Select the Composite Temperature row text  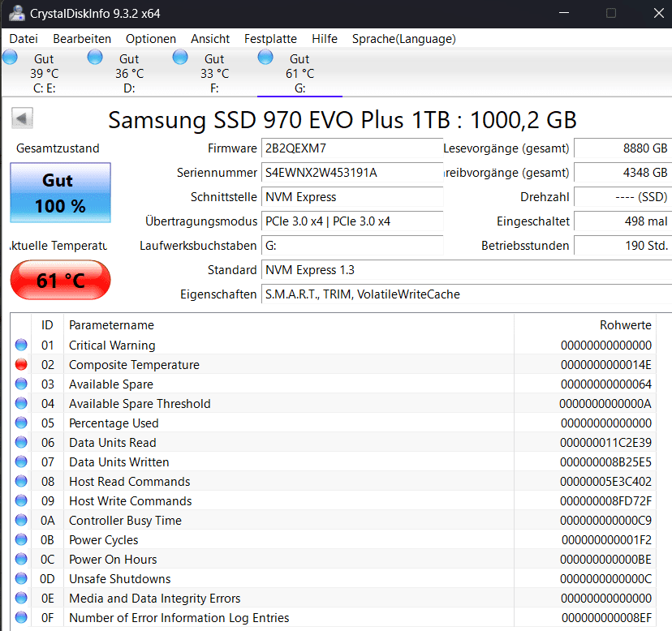coord(134,365)
